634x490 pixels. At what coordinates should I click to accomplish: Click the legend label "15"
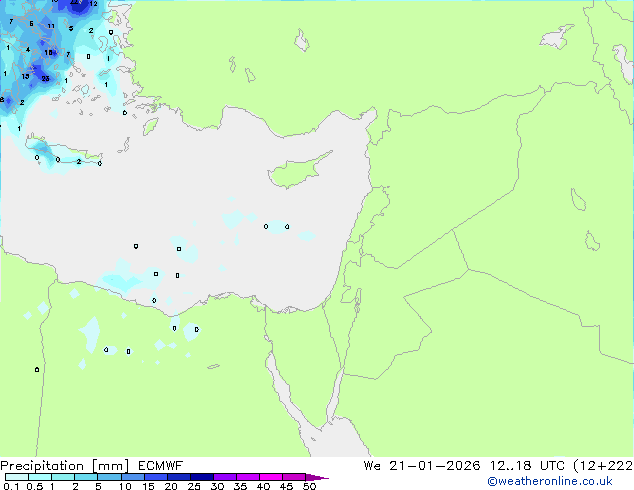148,486
